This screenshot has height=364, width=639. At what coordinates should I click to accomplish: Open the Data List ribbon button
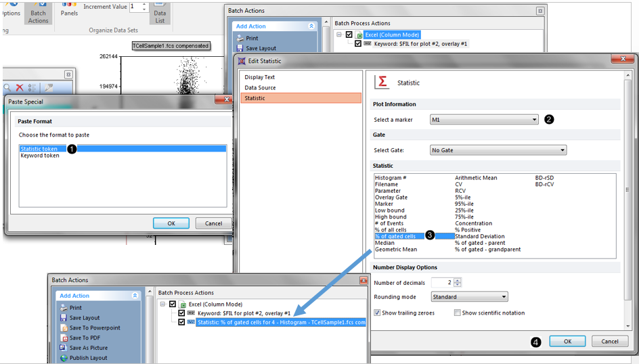(160, 13)
